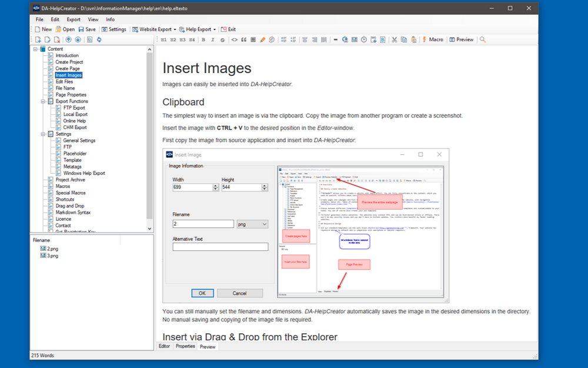Open the File menu
The width and height of the screenshot is (588, 368).
39,19
